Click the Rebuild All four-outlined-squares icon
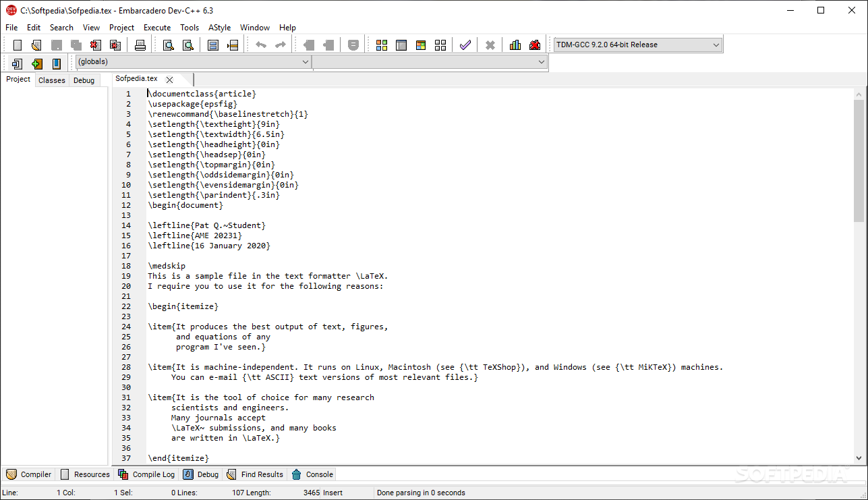868x500 pixels. (440, 45)
